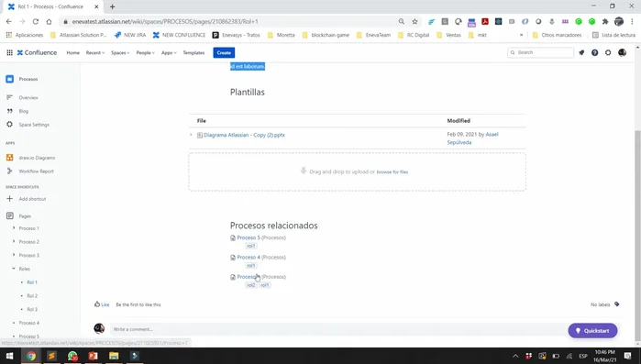Viewport: 641px width, 364px height.
Task: Open the Otros marcadores bookmarks folder
Action: (557, 35)
